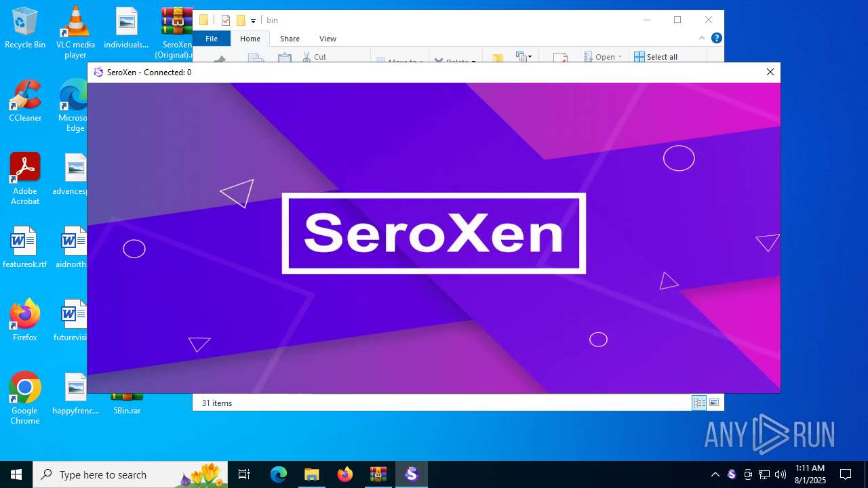Open the Open dropdown in Explorer ribbon
The image size is (868, 488).
tap(605, 57)
